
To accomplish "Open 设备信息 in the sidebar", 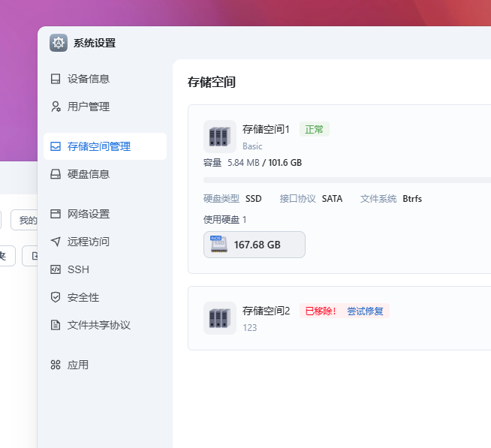I will (105, 79).
